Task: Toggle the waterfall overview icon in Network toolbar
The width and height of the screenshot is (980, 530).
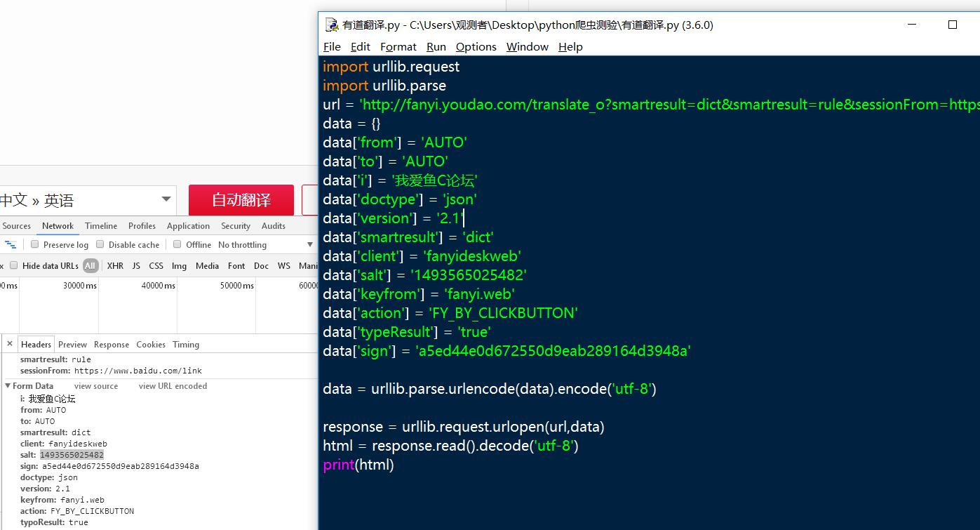Action: 11,244
